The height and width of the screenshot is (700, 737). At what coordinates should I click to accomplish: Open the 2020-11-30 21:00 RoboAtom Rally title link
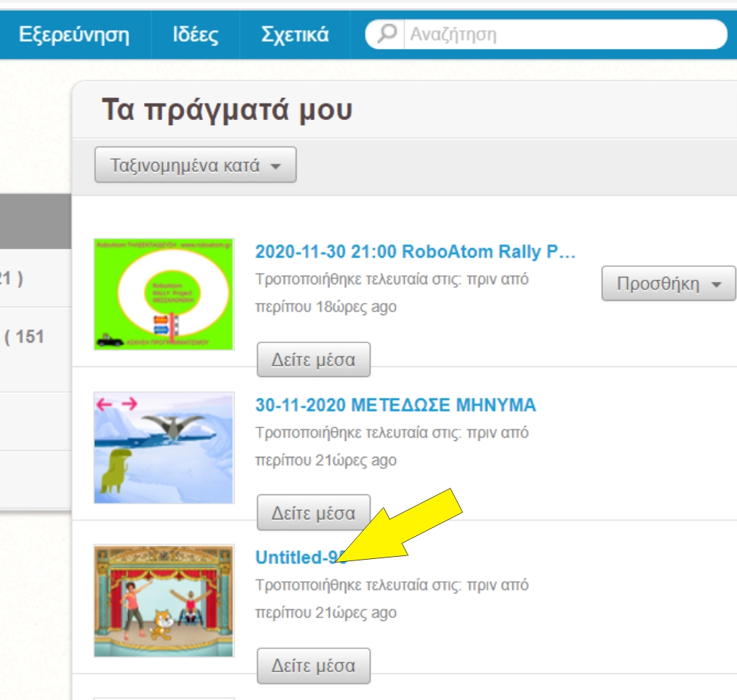click(x=415, y=252)
